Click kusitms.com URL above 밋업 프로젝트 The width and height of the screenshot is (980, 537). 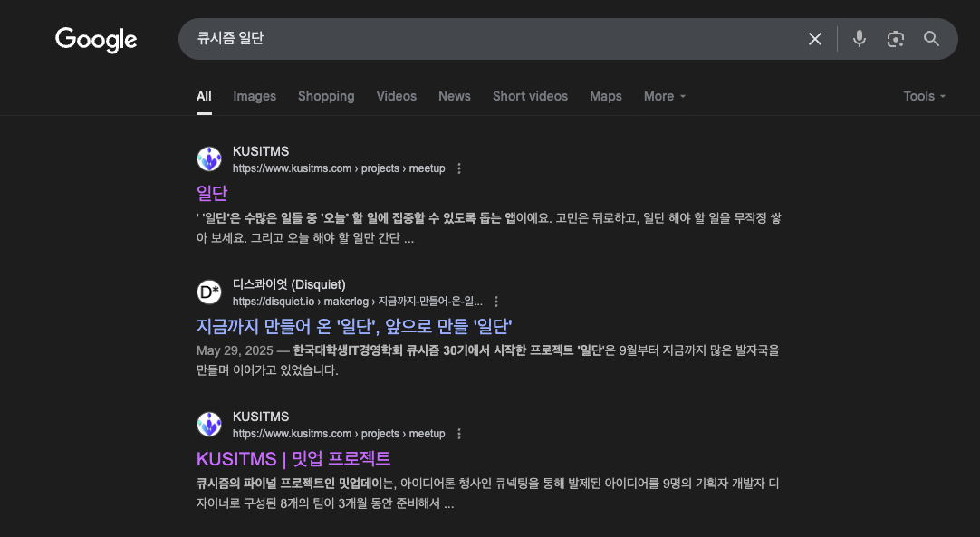339,434
